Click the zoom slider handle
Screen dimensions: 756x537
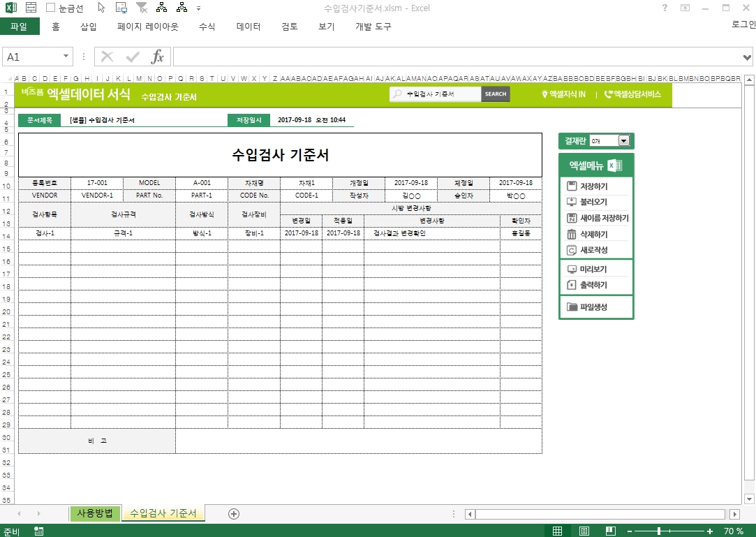(659, 531)
